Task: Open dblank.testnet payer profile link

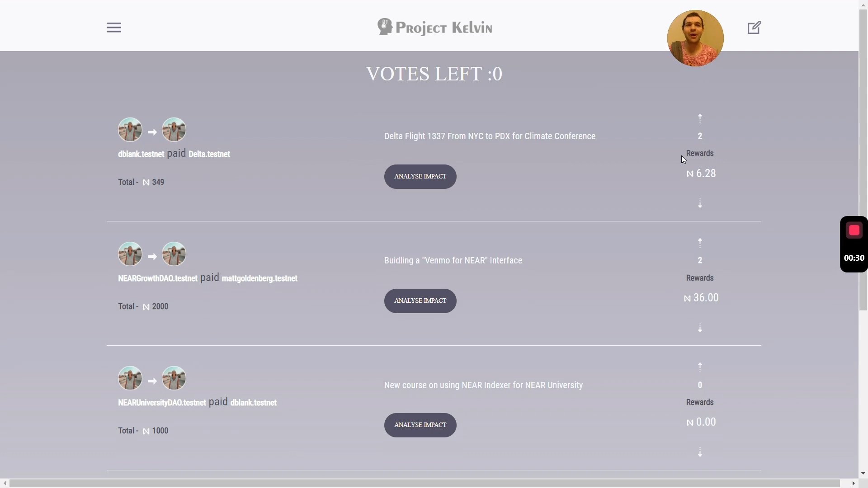Action: click(x=141, y=155)
